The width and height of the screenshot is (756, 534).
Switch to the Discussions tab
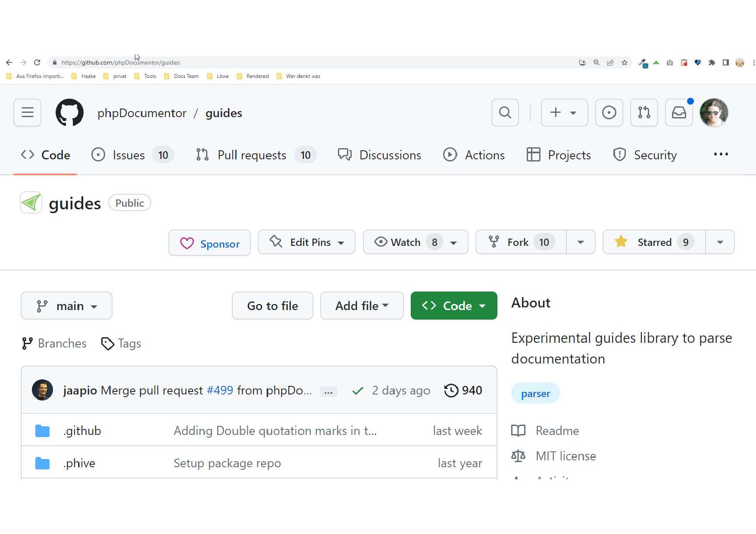(x=379, y=155)
